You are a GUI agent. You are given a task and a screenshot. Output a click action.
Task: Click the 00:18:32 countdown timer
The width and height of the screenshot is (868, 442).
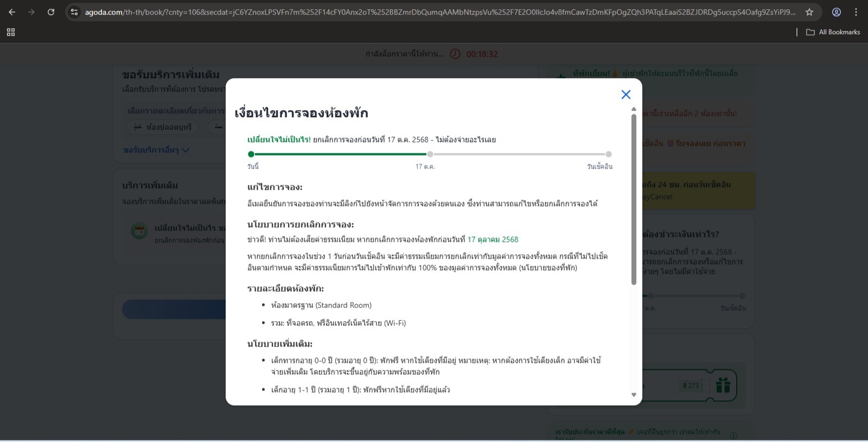482,54
